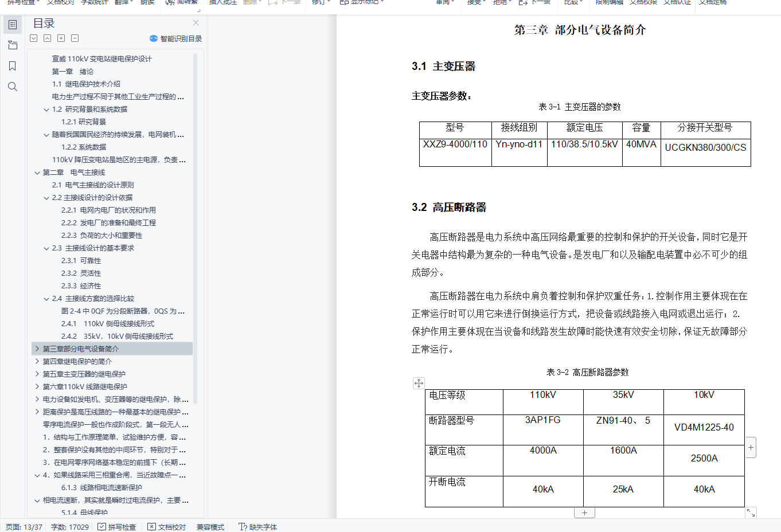
Task: Collapse the 相电流速断… entry arrow
Action: [37, 500]
